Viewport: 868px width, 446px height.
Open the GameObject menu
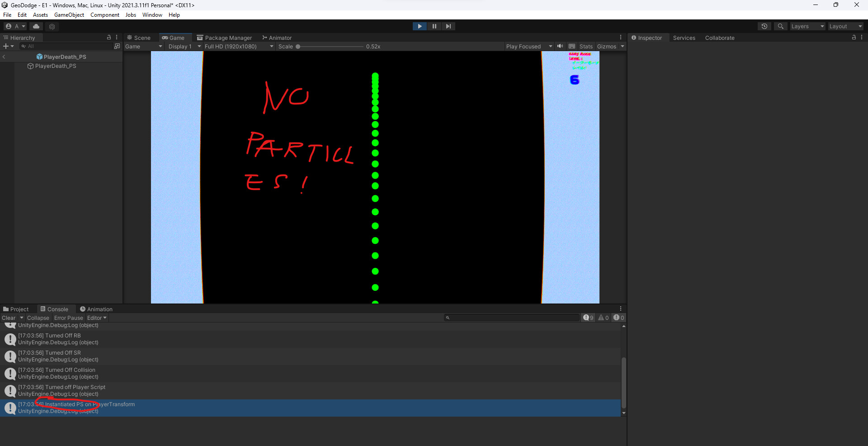pyautogui.click(x=69, y=14)
